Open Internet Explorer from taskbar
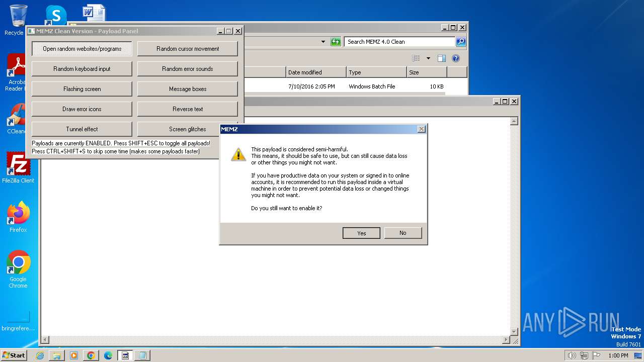 [x=40, y=355]
